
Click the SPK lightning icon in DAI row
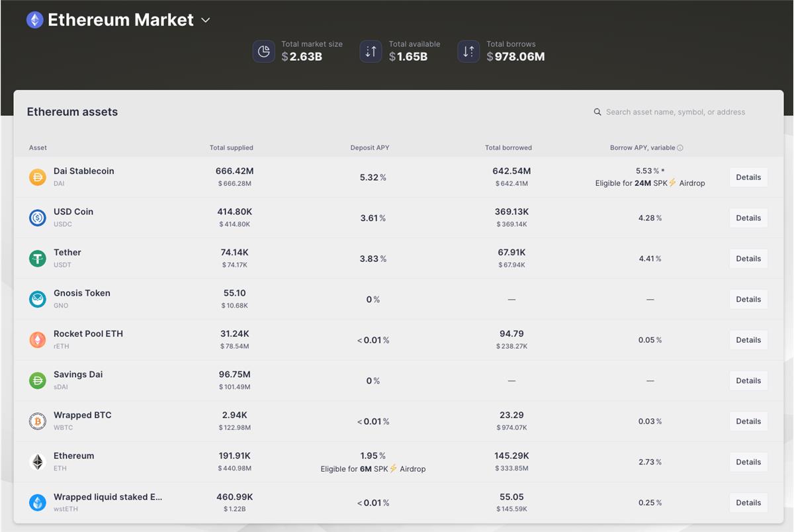672,183
